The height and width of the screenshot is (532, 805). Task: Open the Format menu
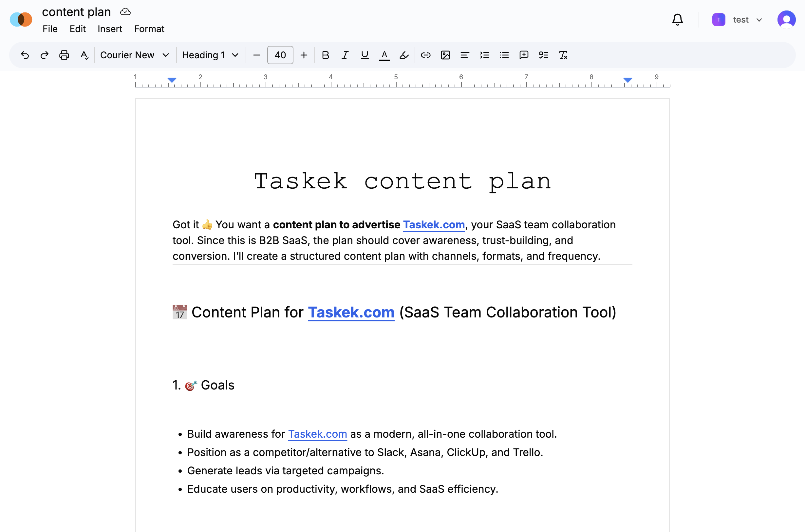pos(149,29)
